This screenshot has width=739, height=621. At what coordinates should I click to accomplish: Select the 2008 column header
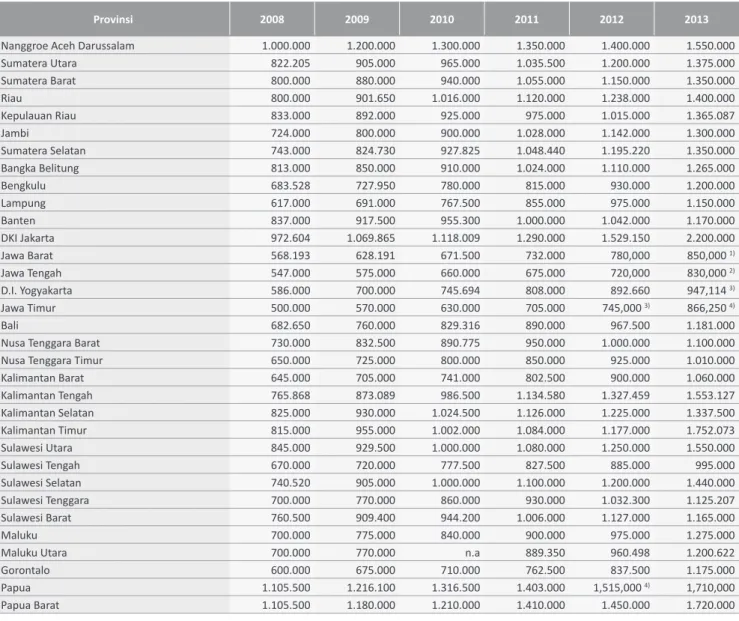(x=272, y=19)
